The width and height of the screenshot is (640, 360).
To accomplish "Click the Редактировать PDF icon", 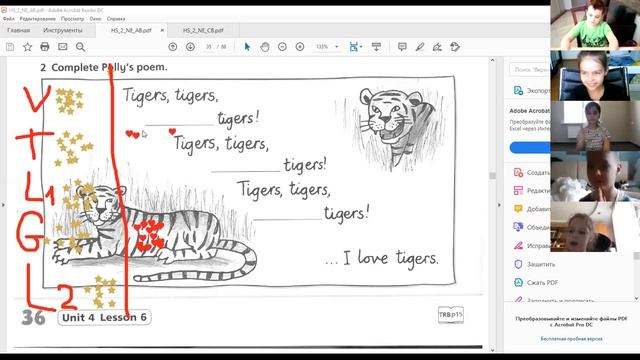I will pyautogui.click(x=518, y=191).
